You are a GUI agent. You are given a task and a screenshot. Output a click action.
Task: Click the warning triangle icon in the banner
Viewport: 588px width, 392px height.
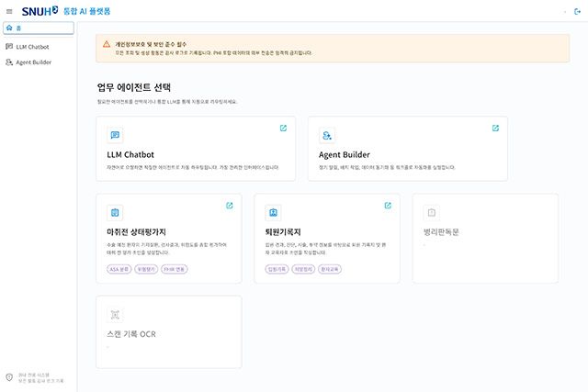pyautogui.click(x=107, y=44)
